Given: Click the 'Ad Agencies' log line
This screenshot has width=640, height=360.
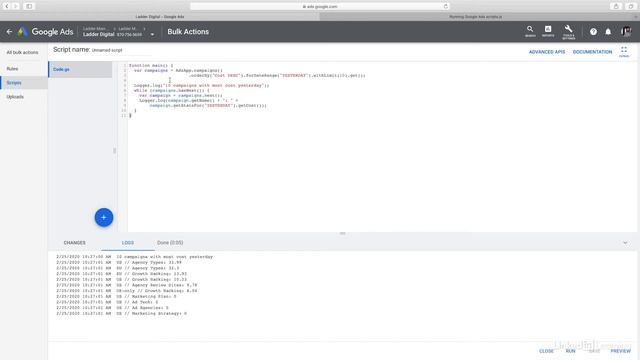Looking at the screenshot, I should pos(112,308).
